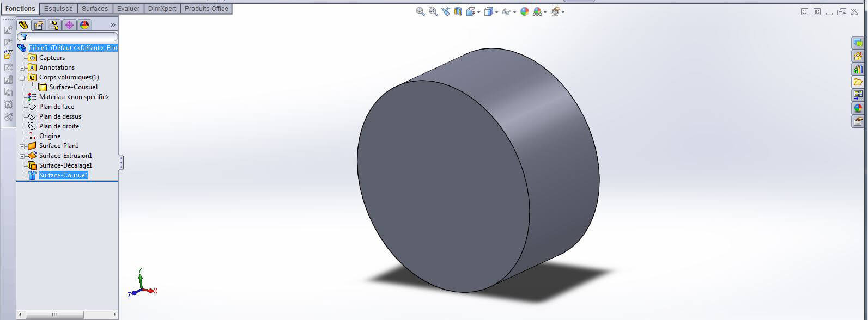Expand the Annotations tree node
868x320 pixels.
22,68
